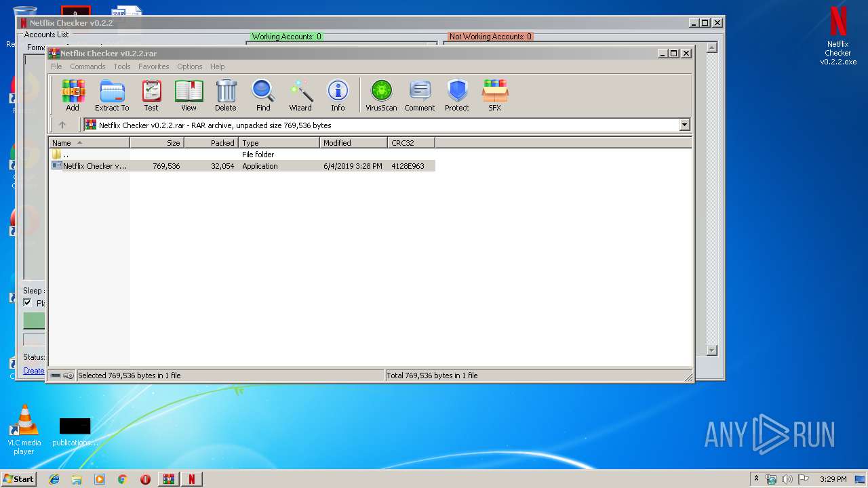Viewport: 868px width, 488px height.
Task: Open the View file tool
Action: 189,95
